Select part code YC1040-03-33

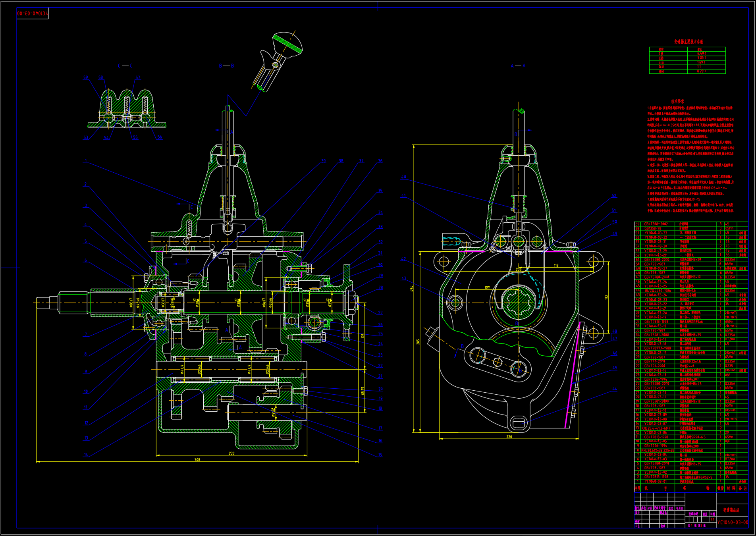(x=656, y=233)
